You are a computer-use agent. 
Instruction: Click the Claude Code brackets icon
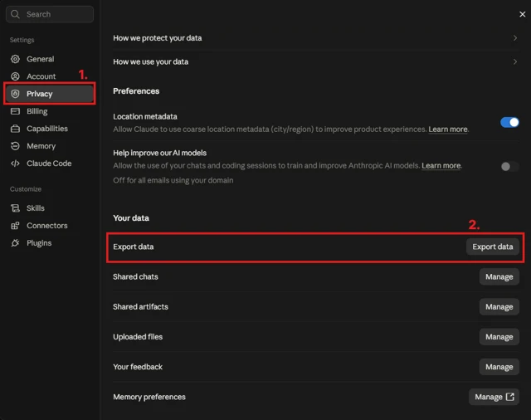pyautogui.click(x=15, y=164)
